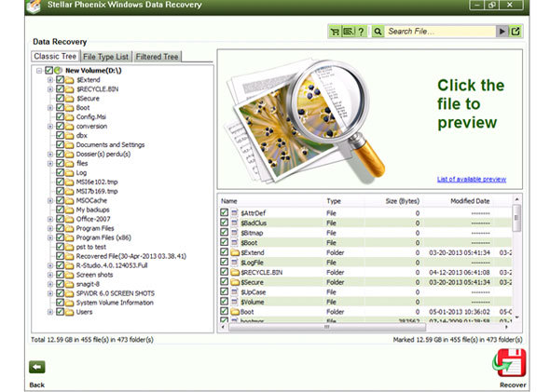Click the $AttrDef file icon in list

coord(234,212)
